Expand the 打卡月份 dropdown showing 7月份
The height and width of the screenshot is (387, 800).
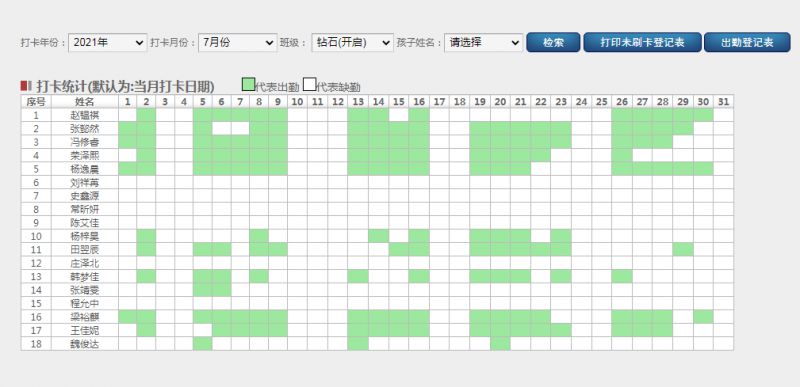coord(238,43)
